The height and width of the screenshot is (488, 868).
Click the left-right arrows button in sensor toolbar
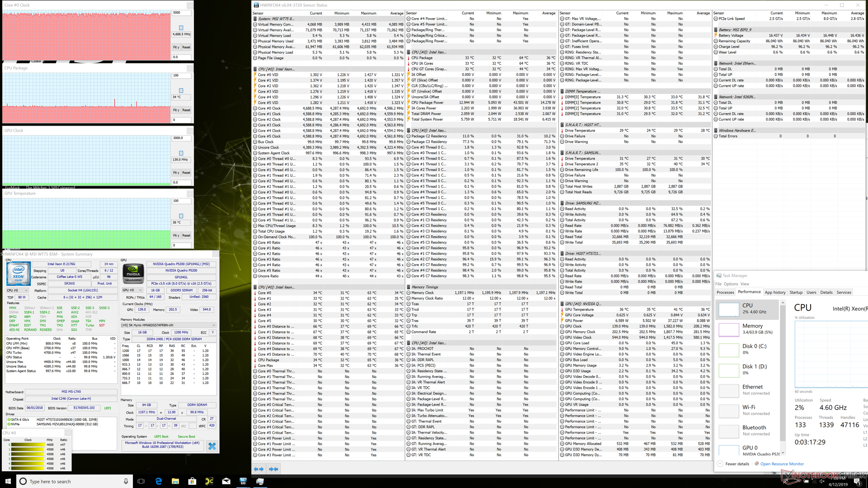pos(259,469)
